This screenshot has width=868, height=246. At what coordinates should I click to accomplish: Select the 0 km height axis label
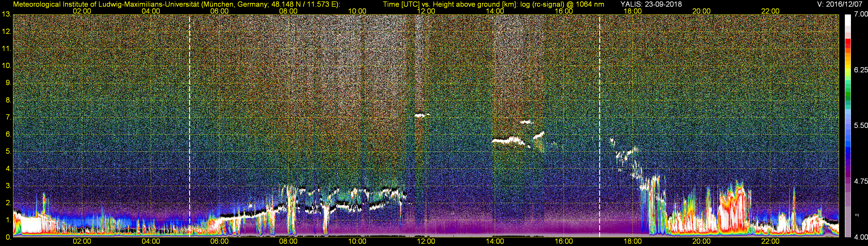(x=8, y=237)
